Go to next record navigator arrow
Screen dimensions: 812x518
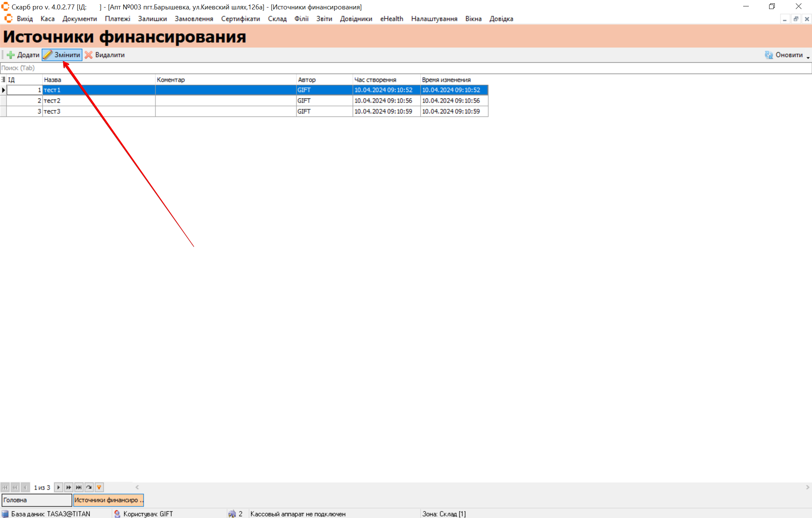coord(58,487)
